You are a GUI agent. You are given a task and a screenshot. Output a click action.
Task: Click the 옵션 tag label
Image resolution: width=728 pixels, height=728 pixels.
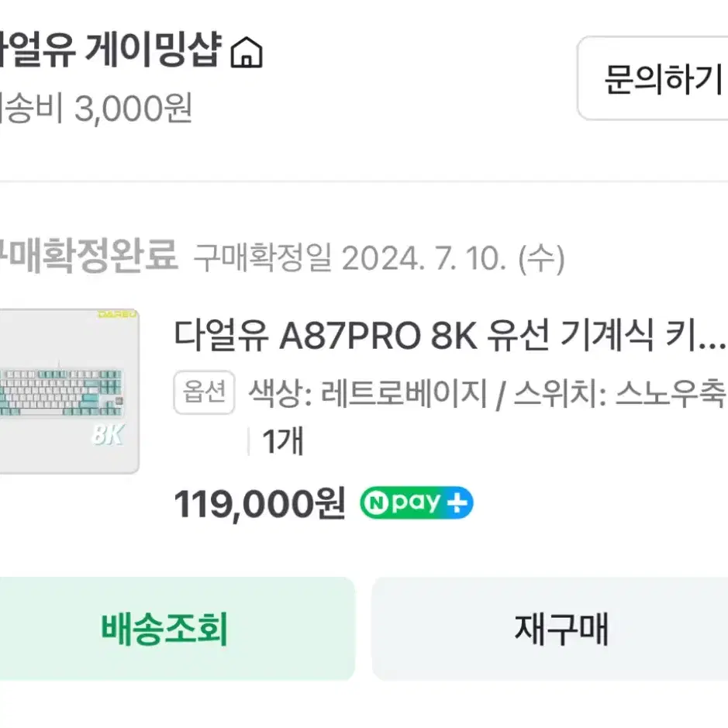pos(203,394)
